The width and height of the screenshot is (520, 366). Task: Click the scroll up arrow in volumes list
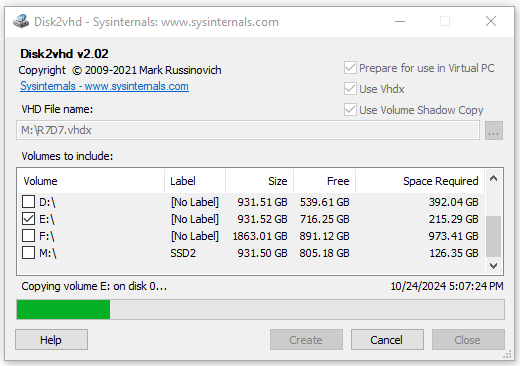click(x=493, y=178)
